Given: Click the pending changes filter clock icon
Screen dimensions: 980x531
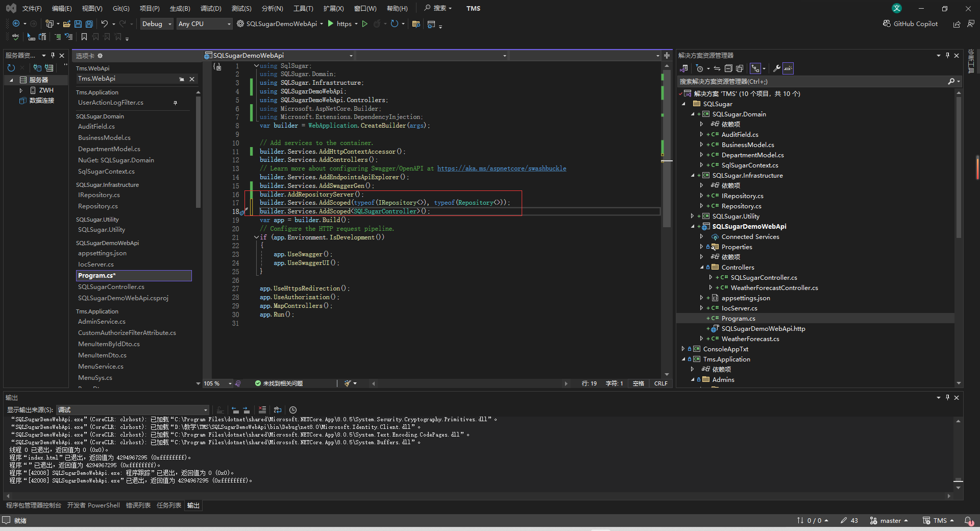Looking at the screenshot, I should [700, 68].
